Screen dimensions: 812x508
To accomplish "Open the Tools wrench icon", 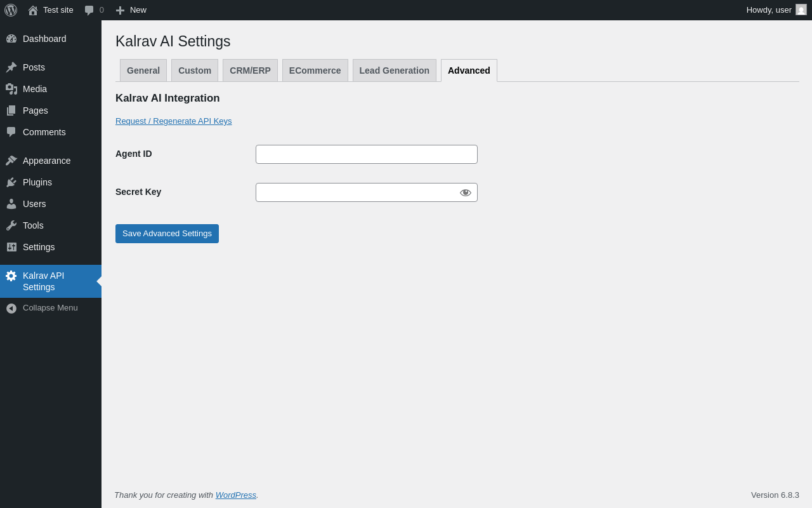I will (x=11, y=225).
